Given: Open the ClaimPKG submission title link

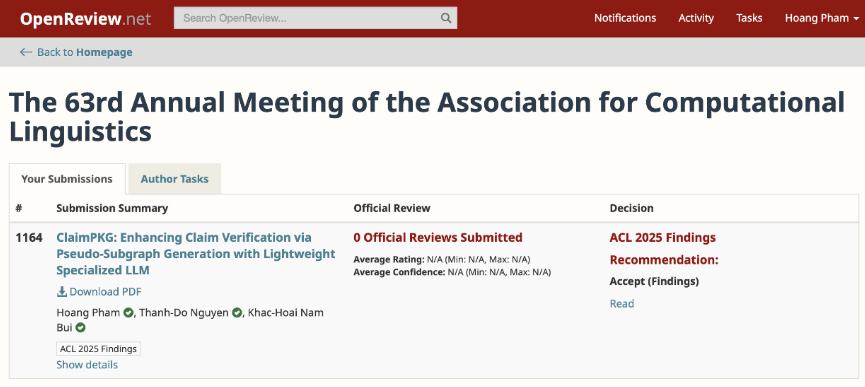Looking at the screenshot, I should tap(196, 254).
